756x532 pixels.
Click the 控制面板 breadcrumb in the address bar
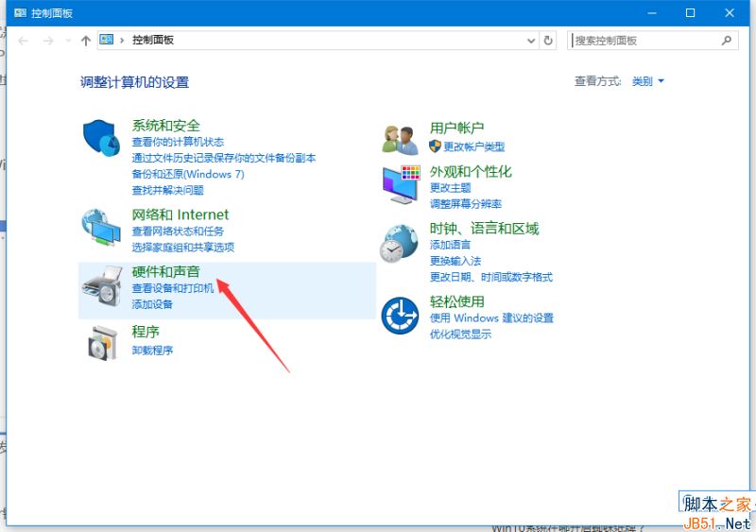pyautogui.click(x=153, y=40)
